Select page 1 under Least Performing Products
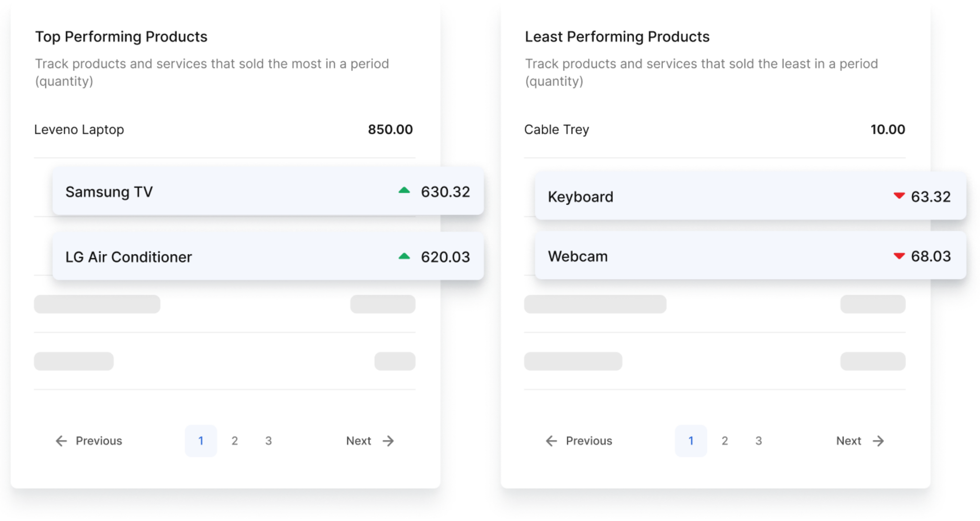 pyautogui.click(x=691, y=441)
